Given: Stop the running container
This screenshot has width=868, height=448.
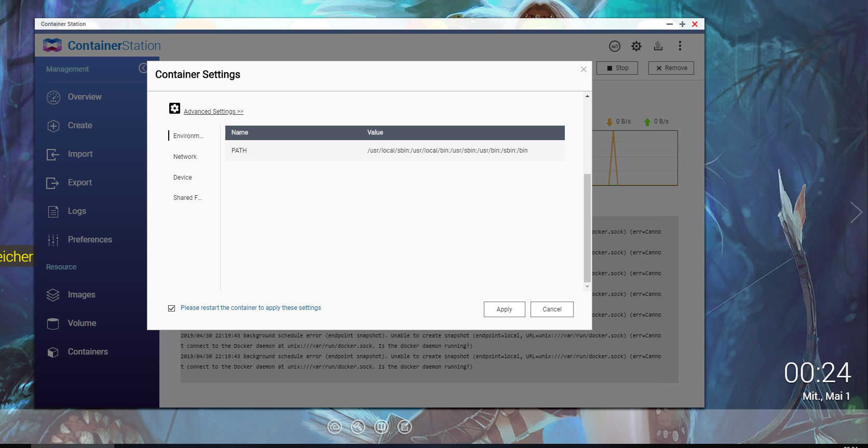Looking at the screenshot, I should (617, 68).
